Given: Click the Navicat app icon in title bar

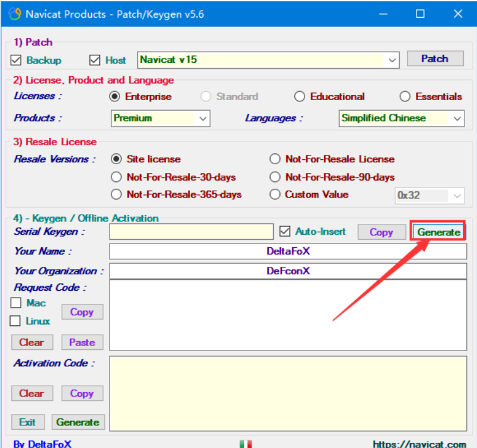Looking at the screenshot, I should point(14,14).
